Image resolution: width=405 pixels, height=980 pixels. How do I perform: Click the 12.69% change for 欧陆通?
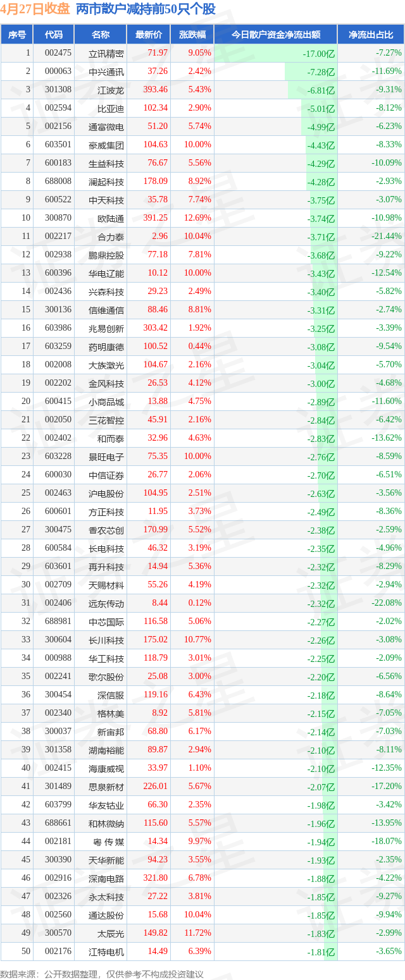tap(199, 218)
